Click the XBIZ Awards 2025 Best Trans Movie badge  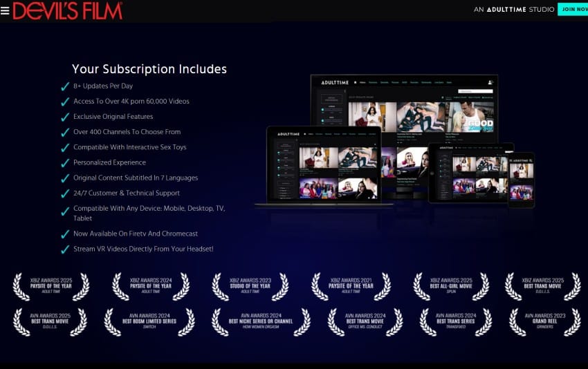coord(542,286)
